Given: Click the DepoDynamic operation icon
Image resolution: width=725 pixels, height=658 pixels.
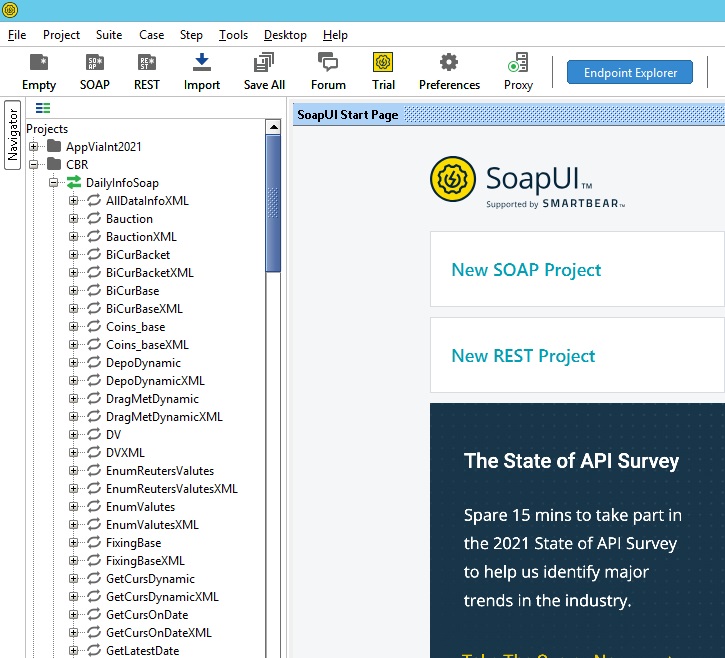Looking at the screenshot, I should [94, 363].
